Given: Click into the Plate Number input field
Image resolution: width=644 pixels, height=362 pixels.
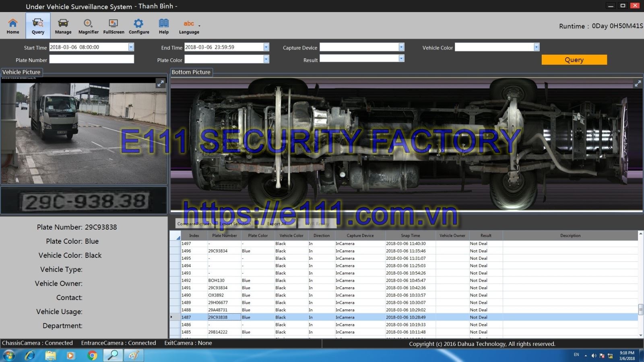Looking at the screenshot, I should [91, 60].
